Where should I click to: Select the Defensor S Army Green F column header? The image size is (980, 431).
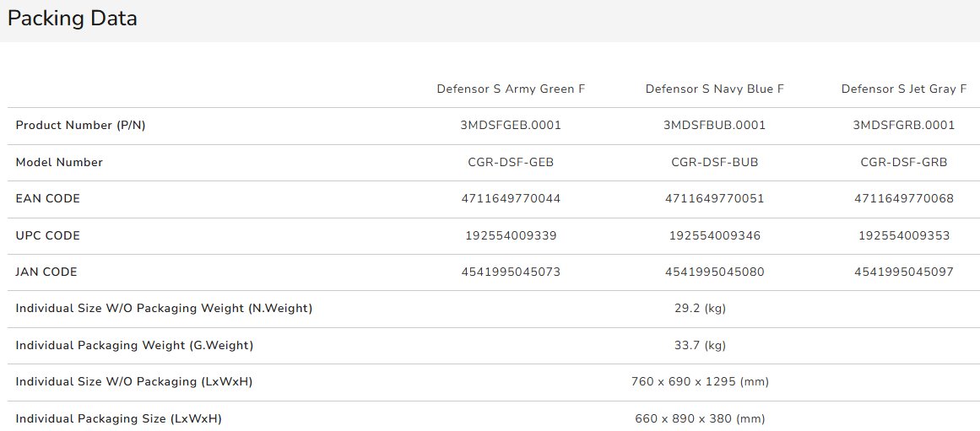[511, 89]
